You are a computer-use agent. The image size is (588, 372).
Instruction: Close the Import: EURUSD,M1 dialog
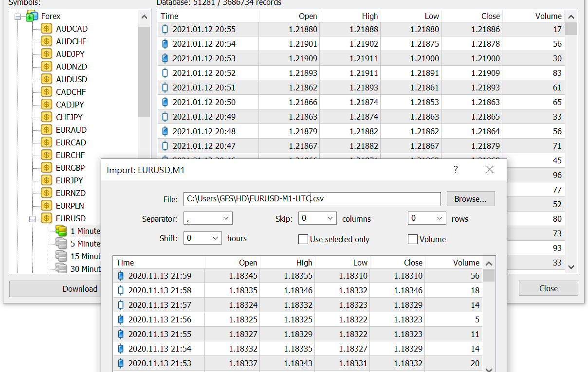490,170
